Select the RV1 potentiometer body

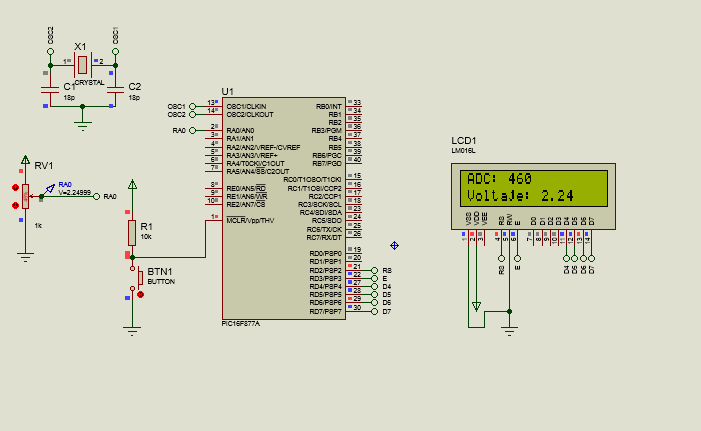click(x=25, y=196)
